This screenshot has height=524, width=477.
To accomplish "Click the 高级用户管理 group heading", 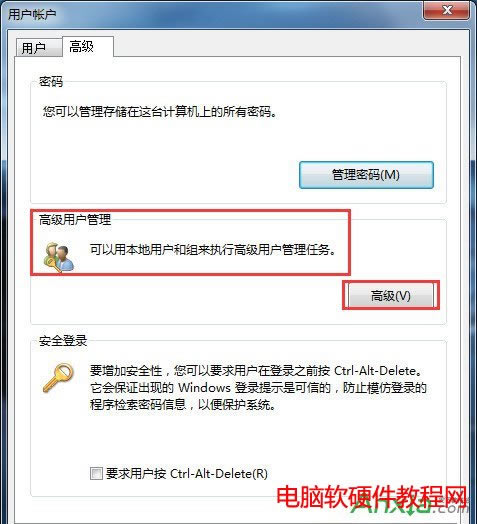I will [75, 220].
